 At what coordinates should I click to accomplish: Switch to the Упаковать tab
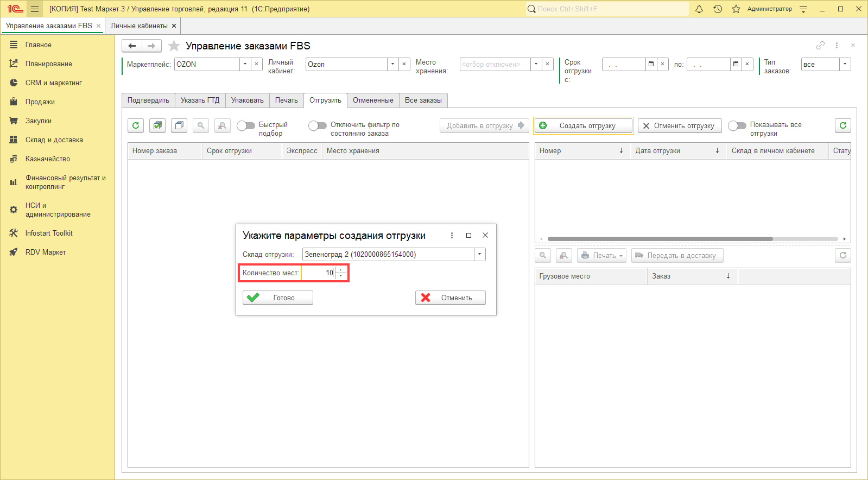click(x=247, y=100)
